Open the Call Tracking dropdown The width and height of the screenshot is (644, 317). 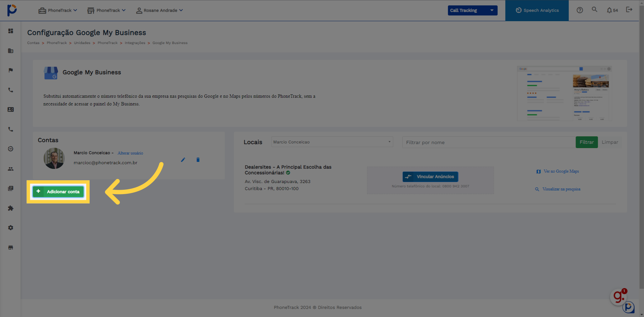(x=473, y=10)
